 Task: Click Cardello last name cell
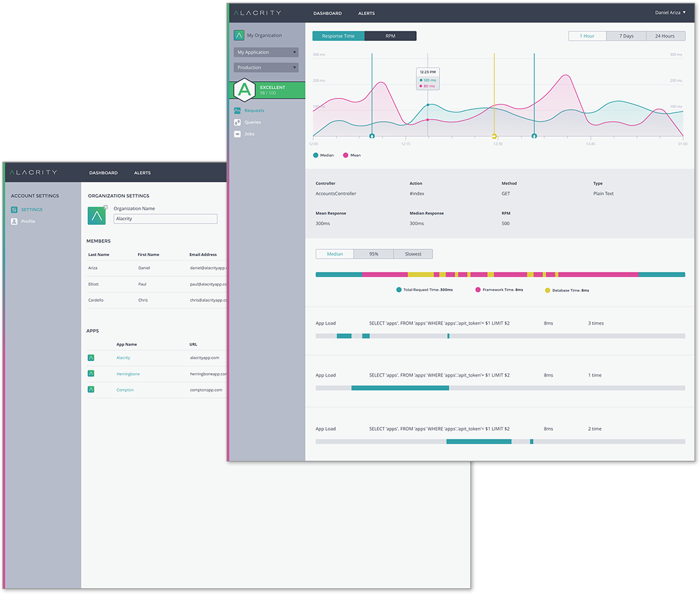[95, 300]
